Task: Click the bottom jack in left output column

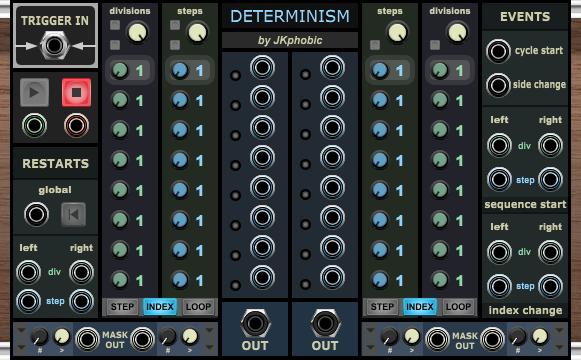Action: (262, 277)
